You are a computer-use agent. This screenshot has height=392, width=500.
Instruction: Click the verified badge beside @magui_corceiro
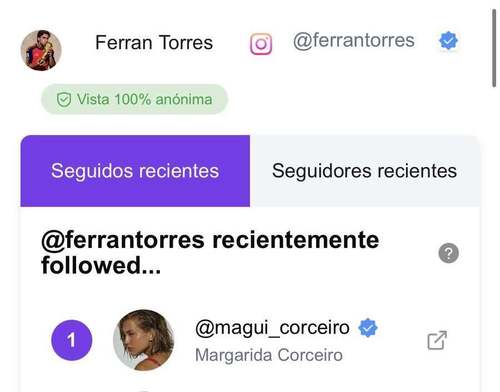click(x=368, y=328)
